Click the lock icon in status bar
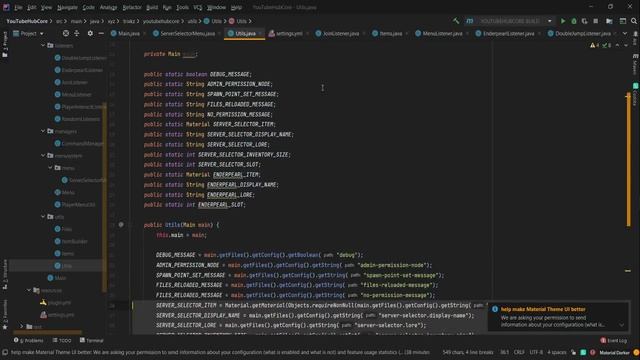The image size is (640, 360). (573, 352)
